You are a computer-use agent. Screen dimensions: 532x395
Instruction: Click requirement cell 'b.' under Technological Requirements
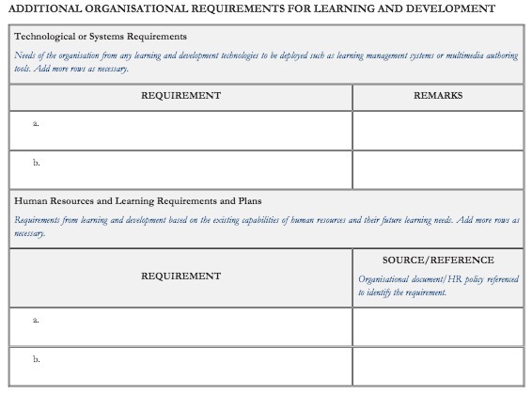tap(180, 170)
